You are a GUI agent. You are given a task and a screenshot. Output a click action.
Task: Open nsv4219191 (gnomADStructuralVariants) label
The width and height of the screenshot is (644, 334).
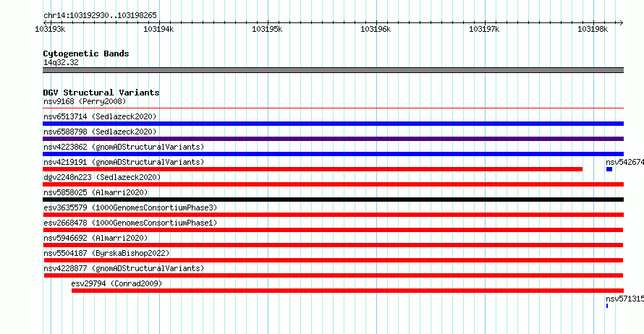[124, 162]
